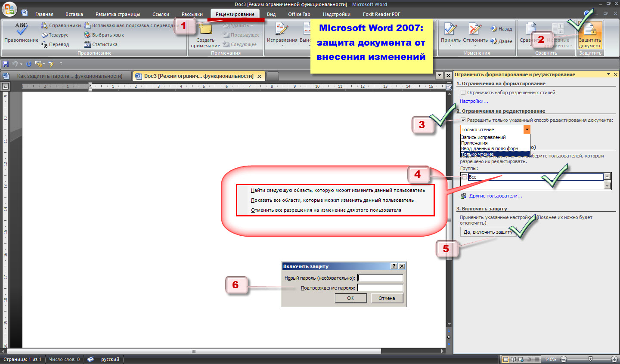Click Защитить документ button
620x364 pixels.
click(590, 35)
